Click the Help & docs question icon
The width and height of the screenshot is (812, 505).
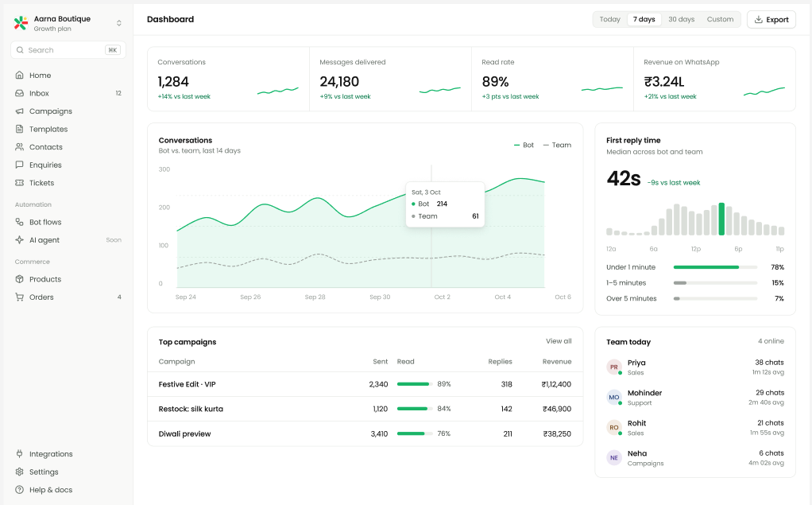click(19, 489)
